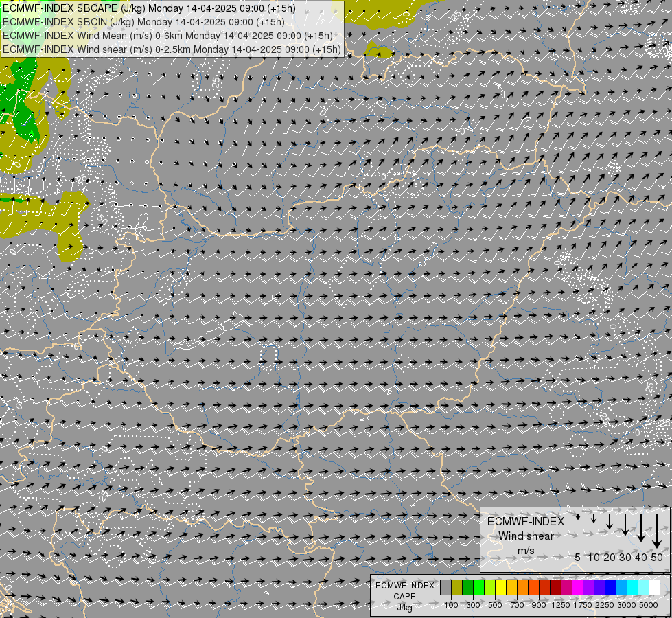
Task: Select the bright green CAPE legend swatch
Action: click(478, 587)
